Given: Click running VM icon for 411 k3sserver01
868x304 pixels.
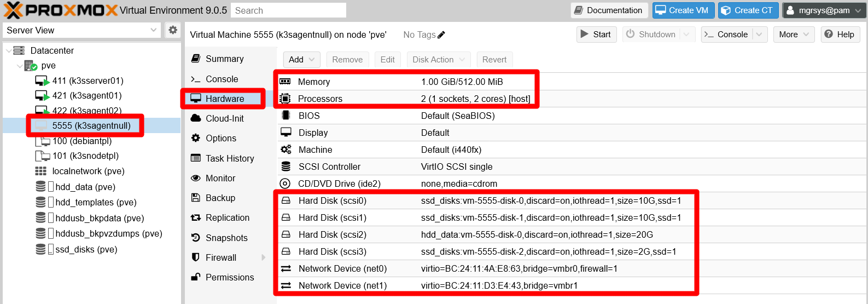Looking at the screenshot, I should (42, 81).
